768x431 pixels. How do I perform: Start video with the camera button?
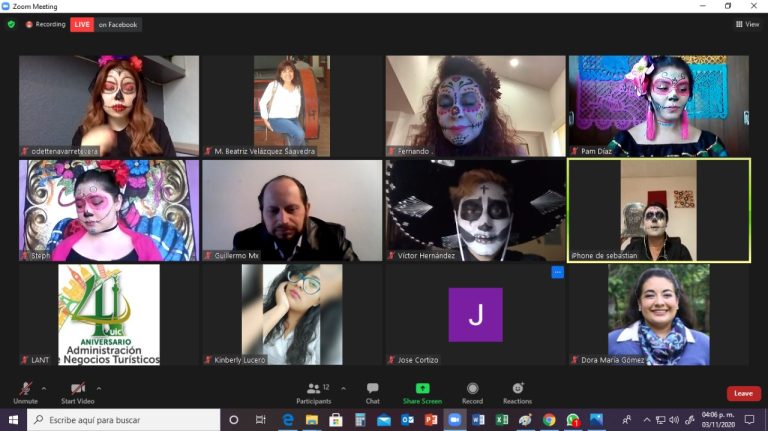tap(76, 390)
